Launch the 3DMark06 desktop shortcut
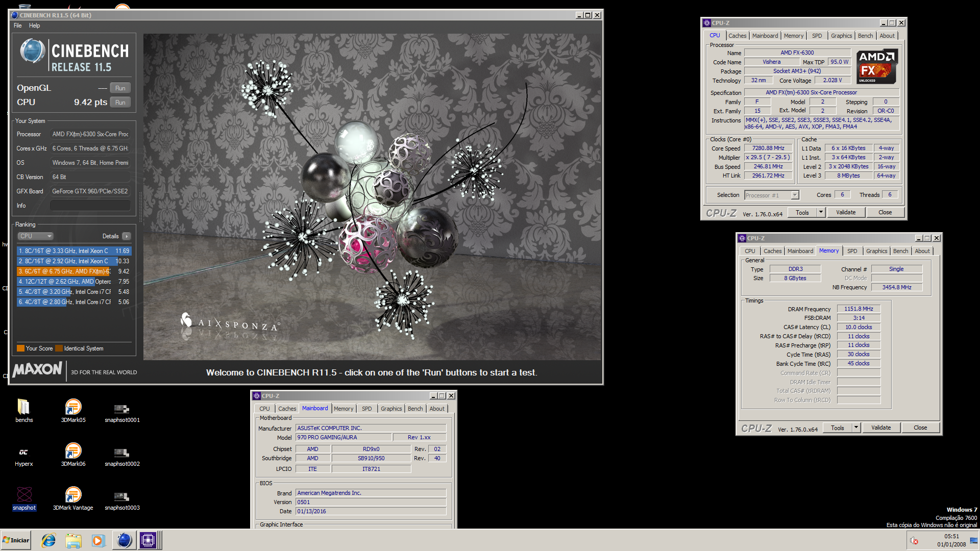Image resolution: width=980 pixels, height=551 pixels. pos(73,455)
